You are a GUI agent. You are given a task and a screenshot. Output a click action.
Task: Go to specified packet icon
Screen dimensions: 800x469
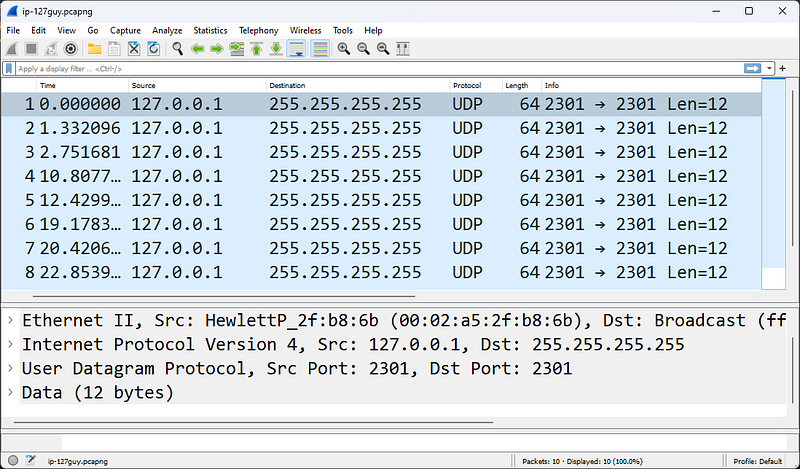tap(237, 49)
